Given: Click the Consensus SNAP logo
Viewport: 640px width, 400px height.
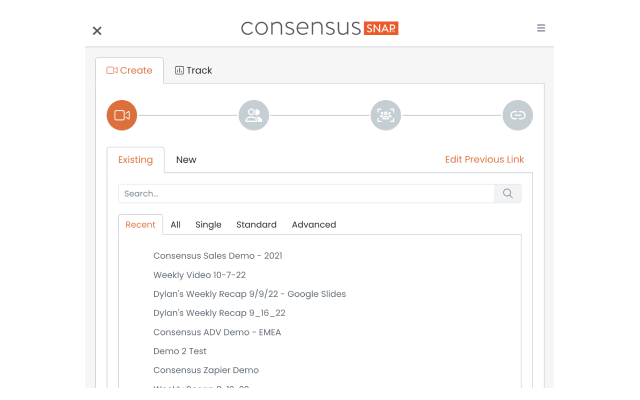Looking at the screenshot, I should coord(320,28).
